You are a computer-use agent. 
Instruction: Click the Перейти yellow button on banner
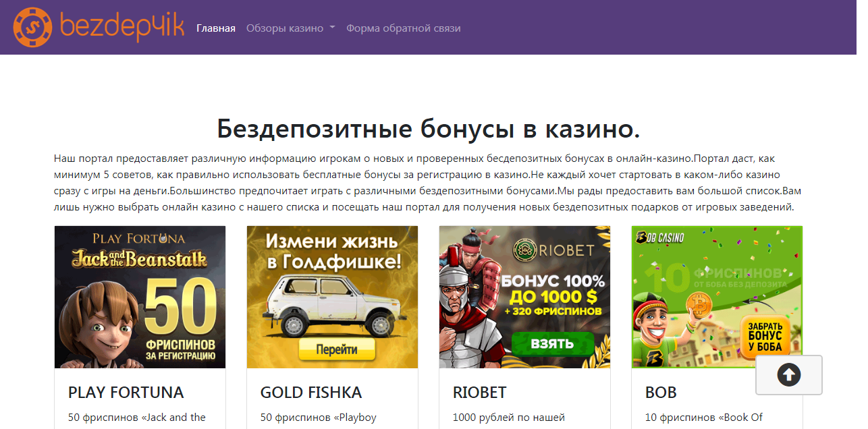(x=336, y=350)
